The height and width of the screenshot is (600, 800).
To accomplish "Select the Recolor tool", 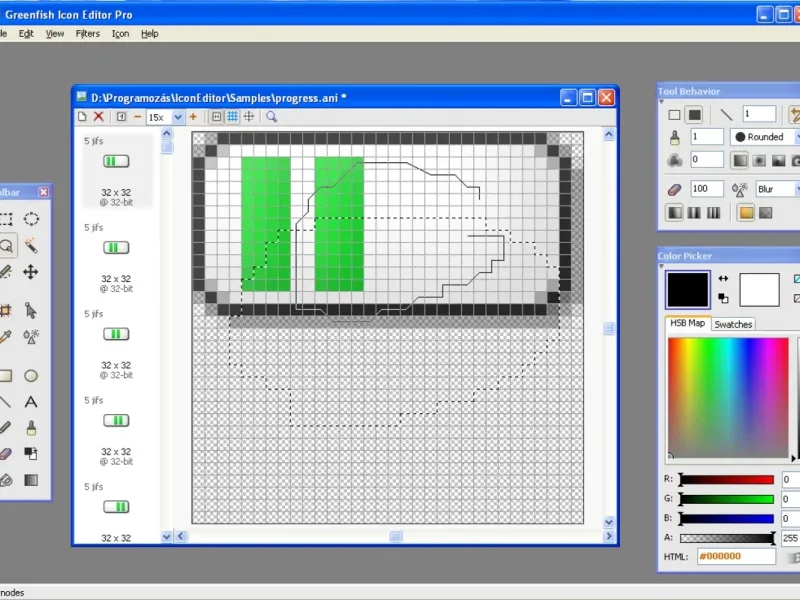I will [31, 454].
